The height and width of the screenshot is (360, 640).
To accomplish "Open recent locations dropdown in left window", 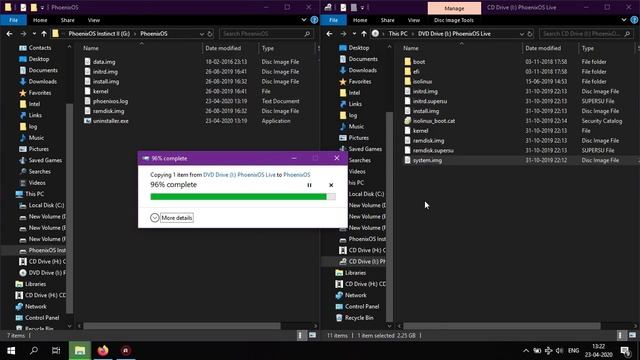I will pos(34,34).
